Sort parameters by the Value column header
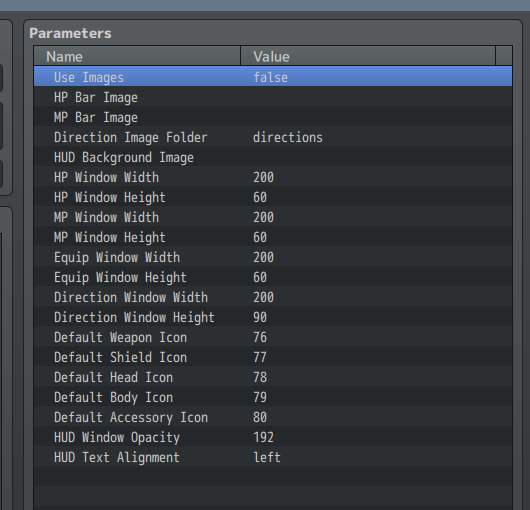This screenshot has height=510, width=530. (x=368, y=56)
